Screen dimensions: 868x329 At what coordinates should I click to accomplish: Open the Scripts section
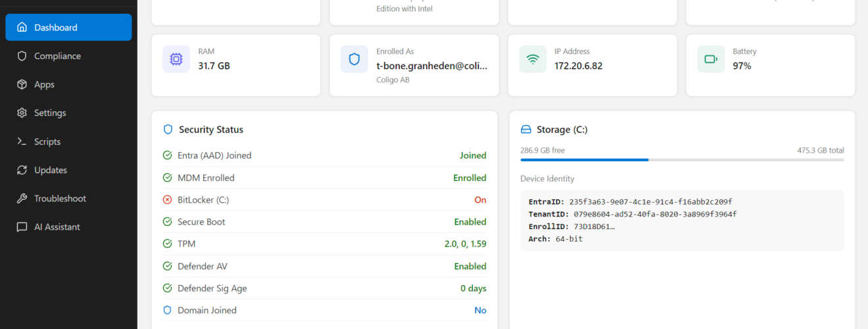click(x=47, y=141)
